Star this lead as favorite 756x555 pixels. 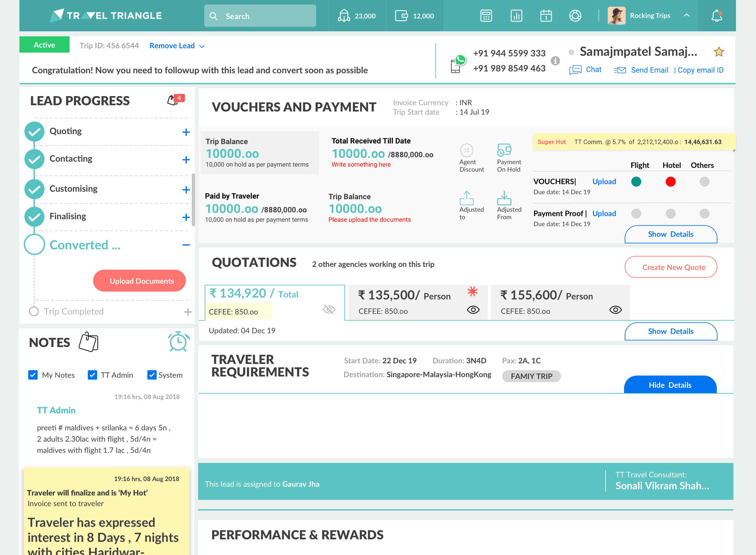pyautogui.click(x=719, y=52)
